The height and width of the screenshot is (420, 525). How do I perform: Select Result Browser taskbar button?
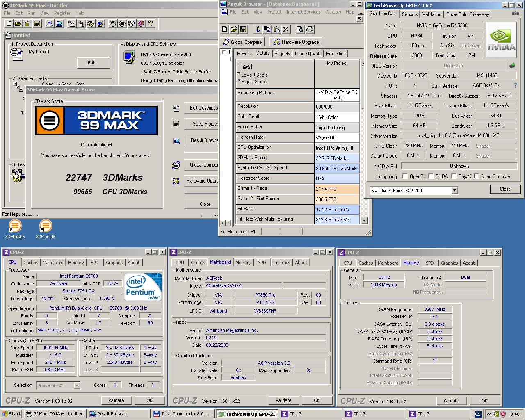[119, 414]
